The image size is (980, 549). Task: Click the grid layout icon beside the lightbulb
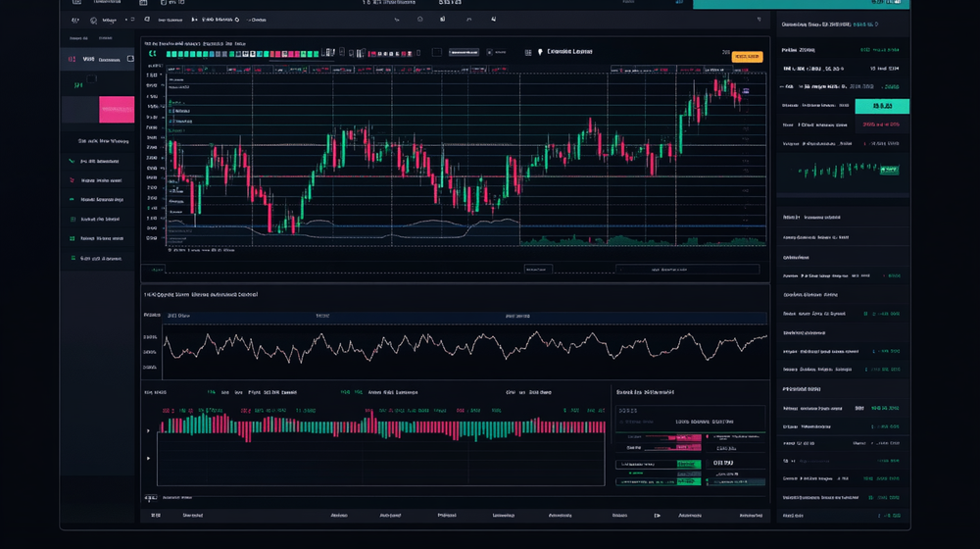527,52
